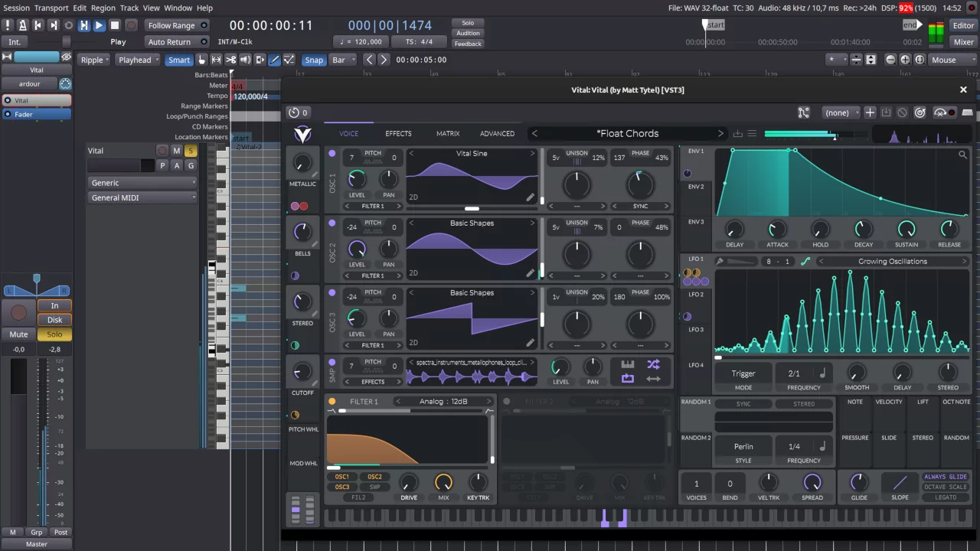Image resolution: width=980 pixels, height=551 pixels.
Task: Click zoom to session icon
Action: (920, 60)
